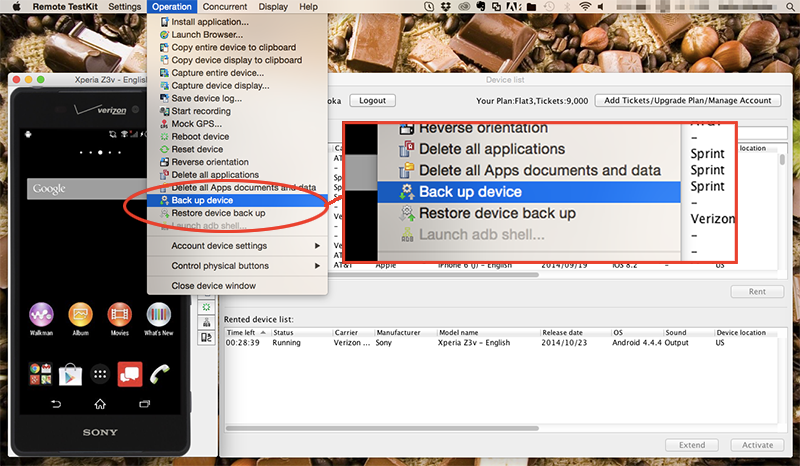Tap the Google search bar on phone
Viewport: 800px width, 466px height.
(x=87, y=189)
